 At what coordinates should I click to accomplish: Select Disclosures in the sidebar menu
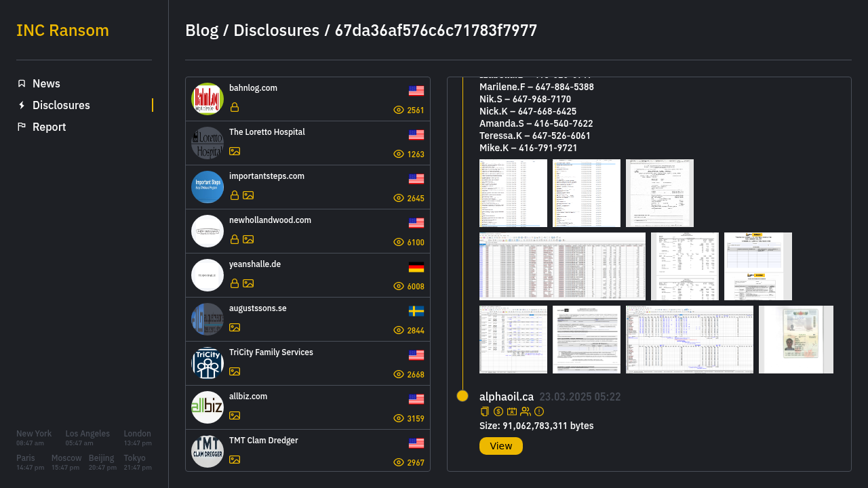[x=61, y=105]
